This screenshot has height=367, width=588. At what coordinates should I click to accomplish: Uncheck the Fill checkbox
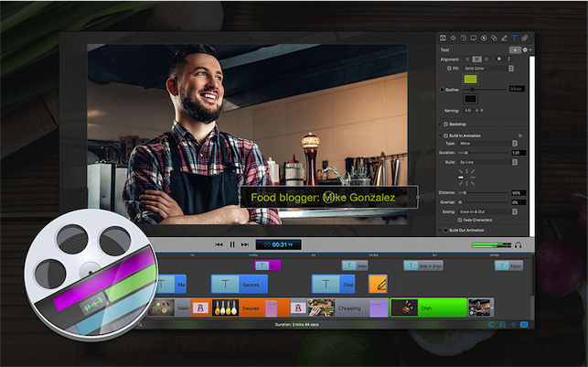click(x=449, y=69)
